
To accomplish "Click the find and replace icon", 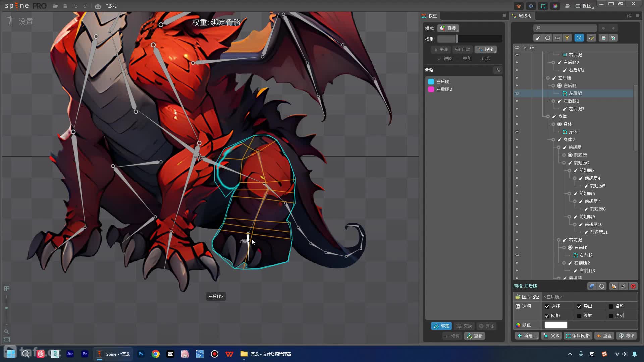I will (591, 38).
